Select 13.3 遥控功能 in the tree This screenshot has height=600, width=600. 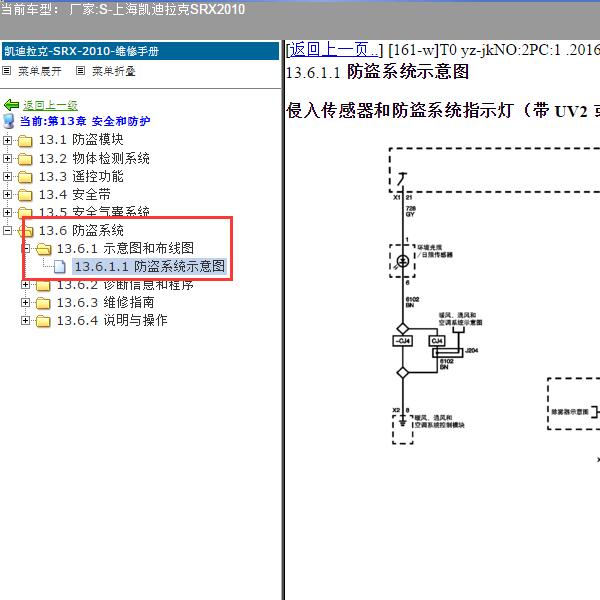81,176
